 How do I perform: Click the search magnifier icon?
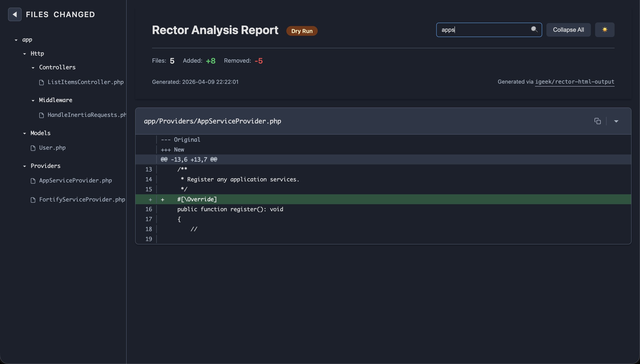pyautogui.click(x=534, y=29)
